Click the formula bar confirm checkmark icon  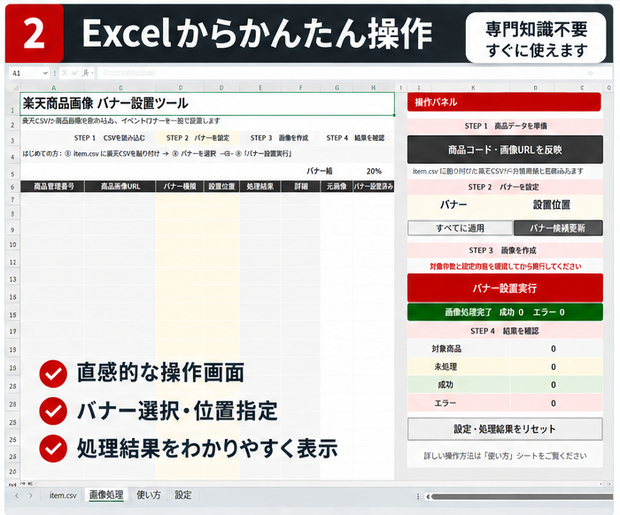[x=74, y=73]
